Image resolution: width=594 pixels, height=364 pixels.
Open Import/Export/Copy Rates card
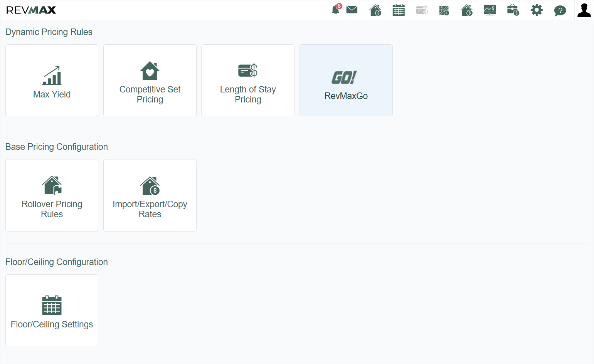click(x=150, y=195)
